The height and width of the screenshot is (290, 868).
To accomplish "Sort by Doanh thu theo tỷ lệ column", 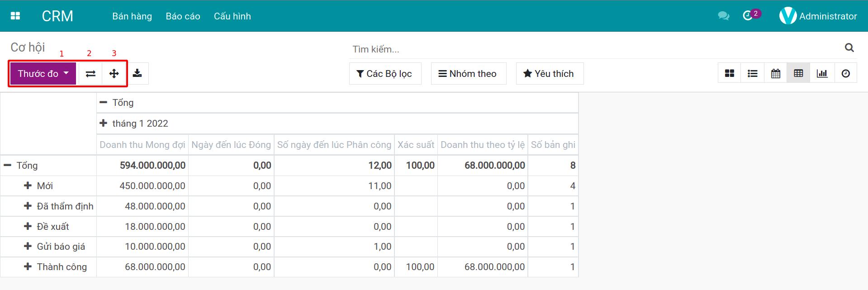I will point(483,145).
